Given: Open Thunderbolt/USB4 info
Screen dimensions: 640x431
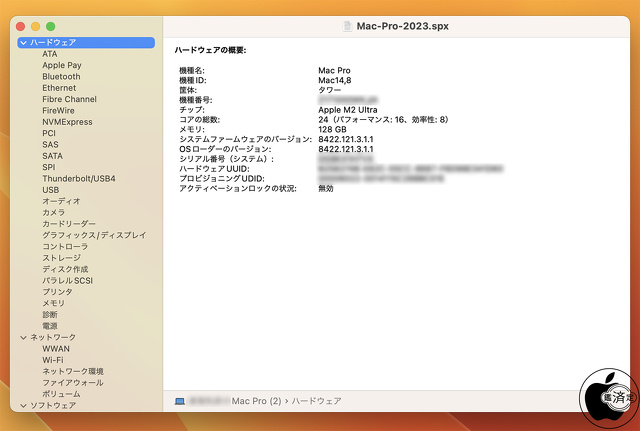Looking at the screenshot, I should (79, 179).
